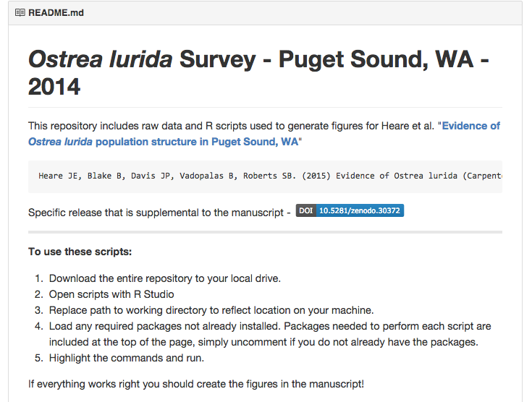
Task: Click the thick horizontal divider below DOI
Action: 265,232
